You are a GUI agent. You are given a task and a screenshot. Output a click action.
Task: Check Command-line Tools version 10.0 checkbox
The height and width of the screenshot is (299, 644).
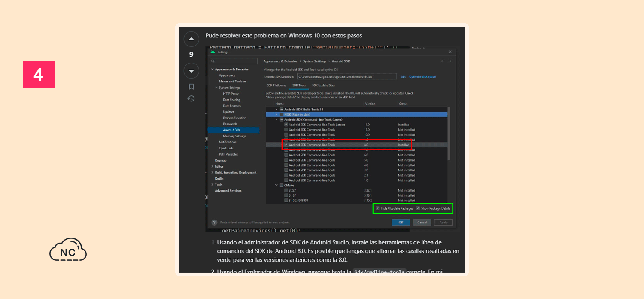(x=286, y=135)
